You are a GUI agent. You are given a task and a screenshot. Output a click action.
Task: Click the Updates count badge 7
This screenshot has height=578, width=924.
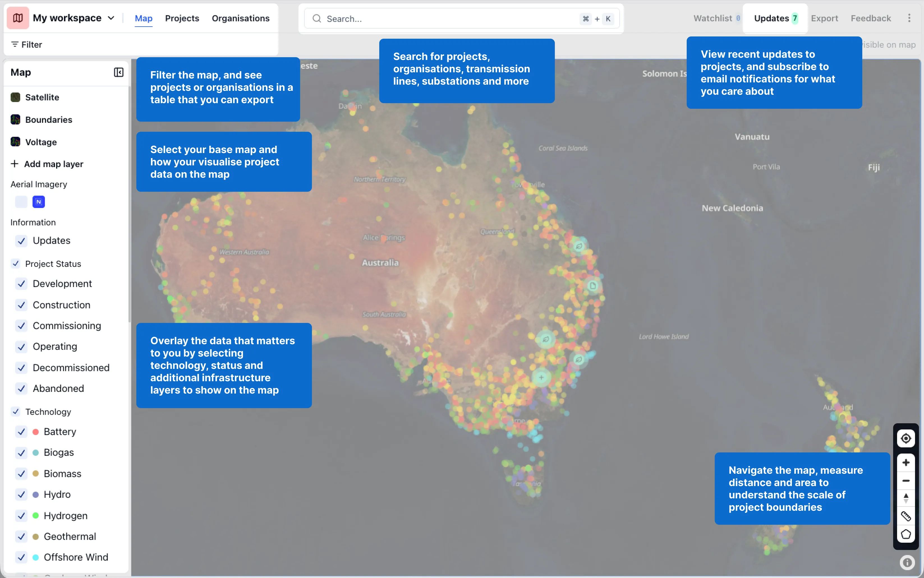(x=795, y=18)
